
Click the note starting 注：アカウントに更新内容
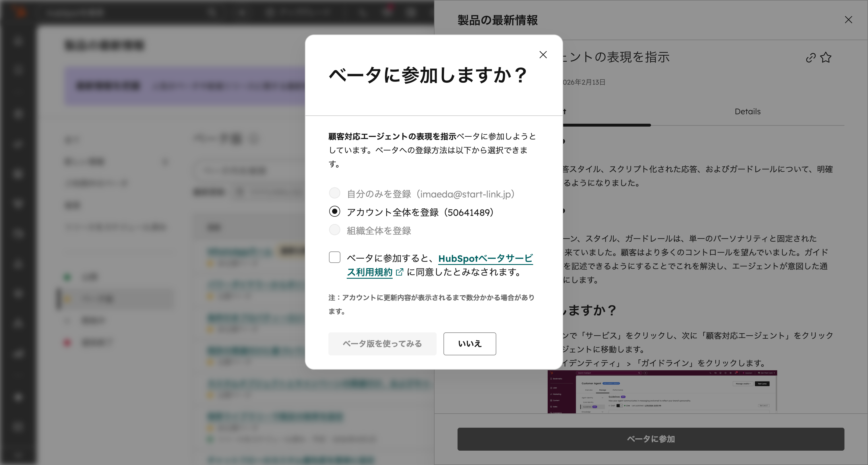(x=431, y=304)
